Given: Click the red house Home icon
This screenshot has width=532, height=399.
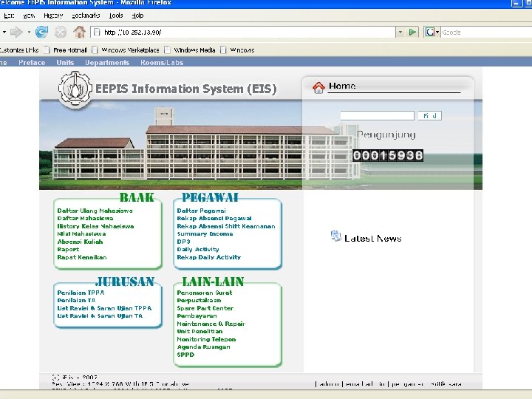Looking at the screenshot, I should pos(318,87).
